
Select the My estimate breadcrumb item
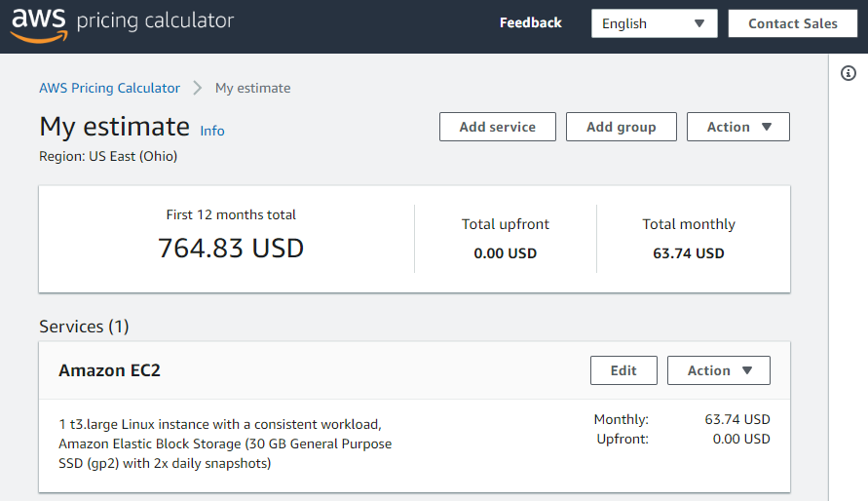252,88
